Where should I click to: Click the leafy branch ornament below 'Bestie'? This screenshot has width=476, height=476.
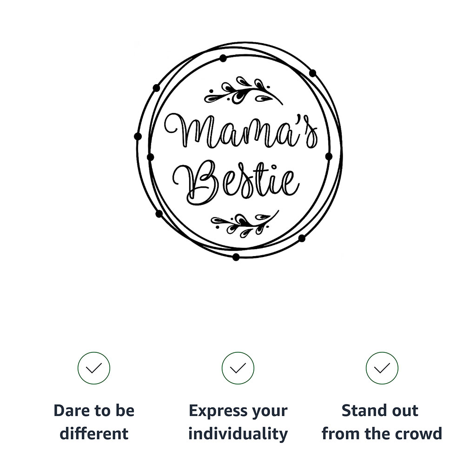[244, 224]
